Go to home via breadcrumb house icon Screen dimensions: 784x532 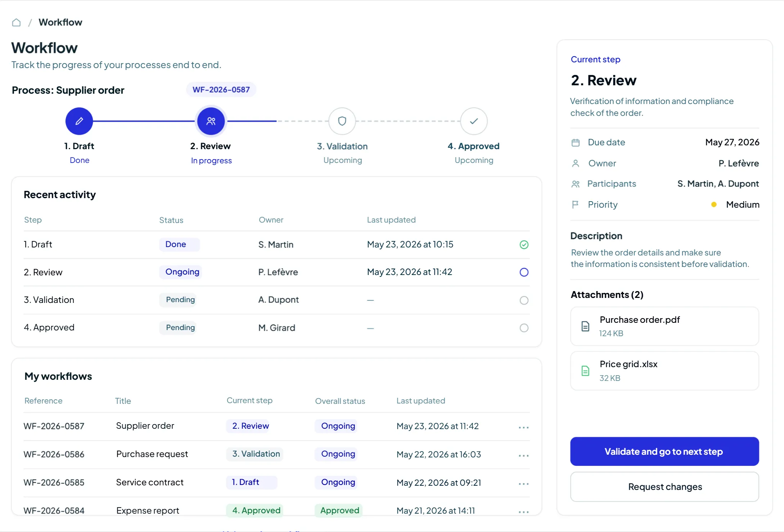click(16, 23)
